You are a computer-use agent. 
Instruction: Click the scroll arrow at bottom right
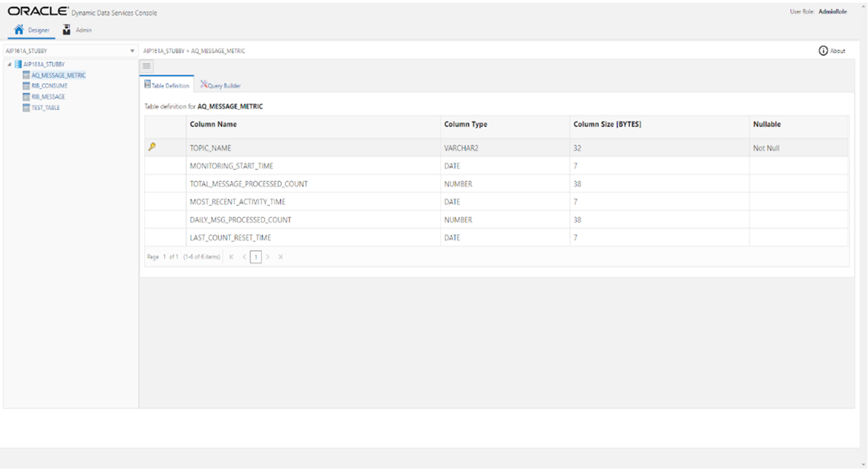pos(863,465)
